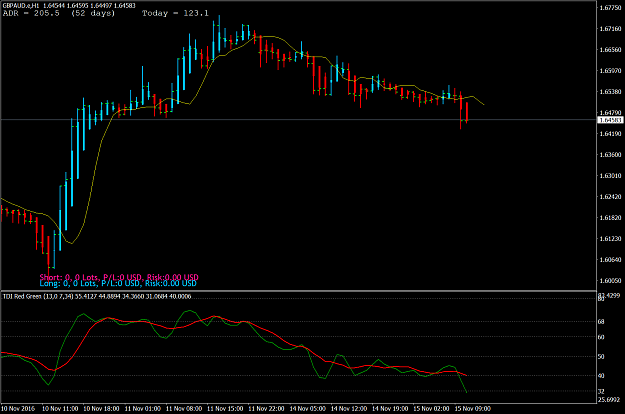This screenshot has width=625, height=414.
Task: Click the 'Today = 123.1' label
Action: coord(175,13)
